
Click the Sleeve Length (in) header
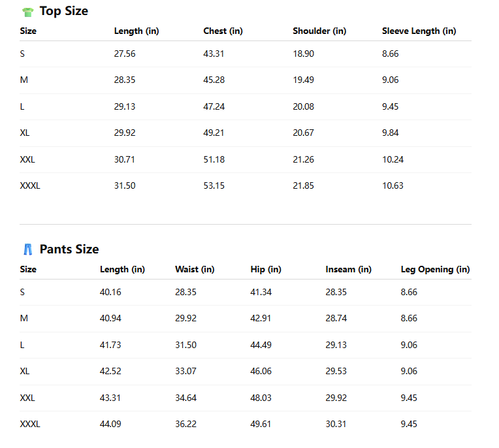419,31
